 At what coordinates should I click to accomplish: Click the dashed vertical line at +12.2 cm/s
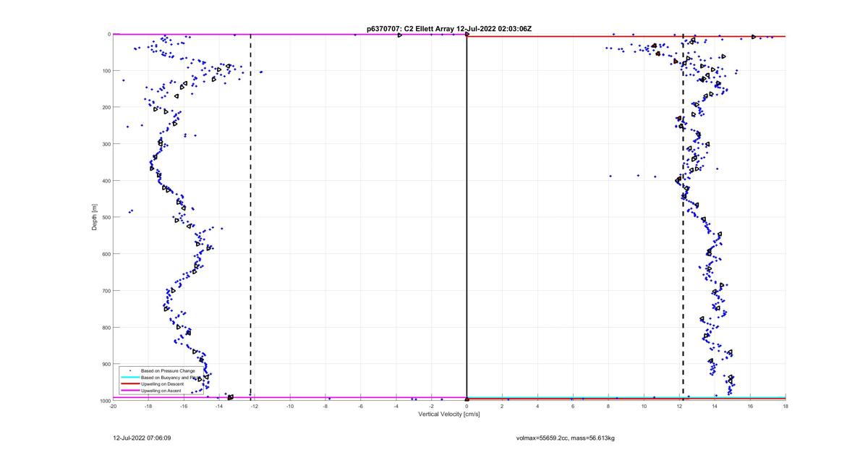(683, 217)
